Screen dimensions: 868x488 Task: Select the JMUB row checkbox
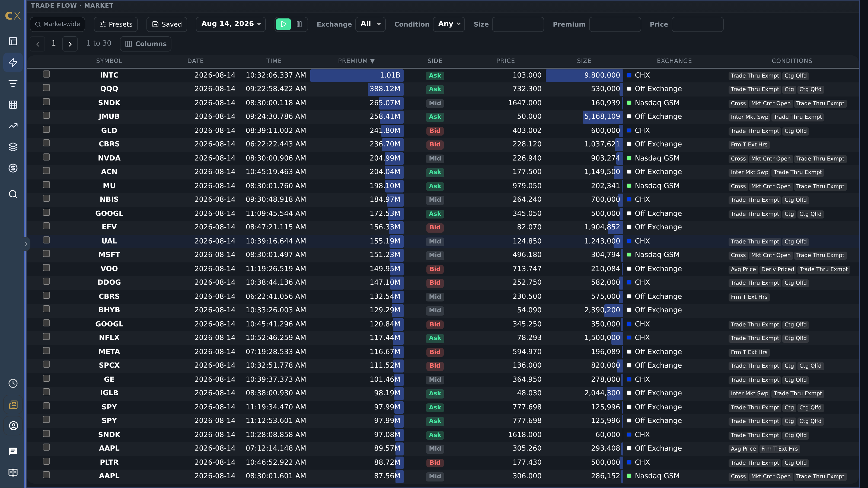46,115
